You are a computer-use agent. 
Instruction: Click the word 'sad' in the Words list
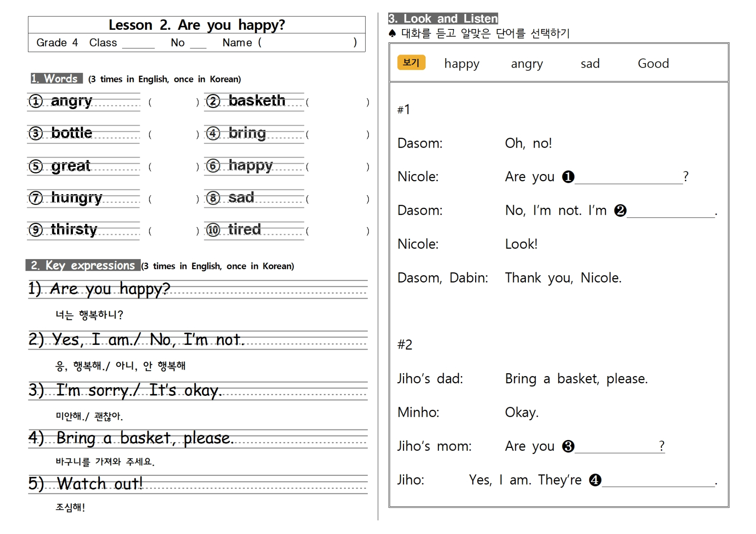(241, 198)
